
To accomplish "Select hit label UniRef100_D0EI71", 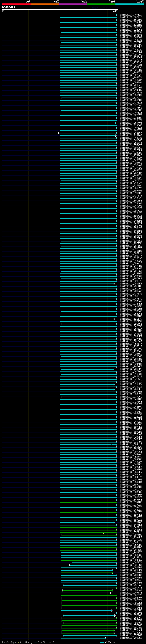I will coord(131,562).
